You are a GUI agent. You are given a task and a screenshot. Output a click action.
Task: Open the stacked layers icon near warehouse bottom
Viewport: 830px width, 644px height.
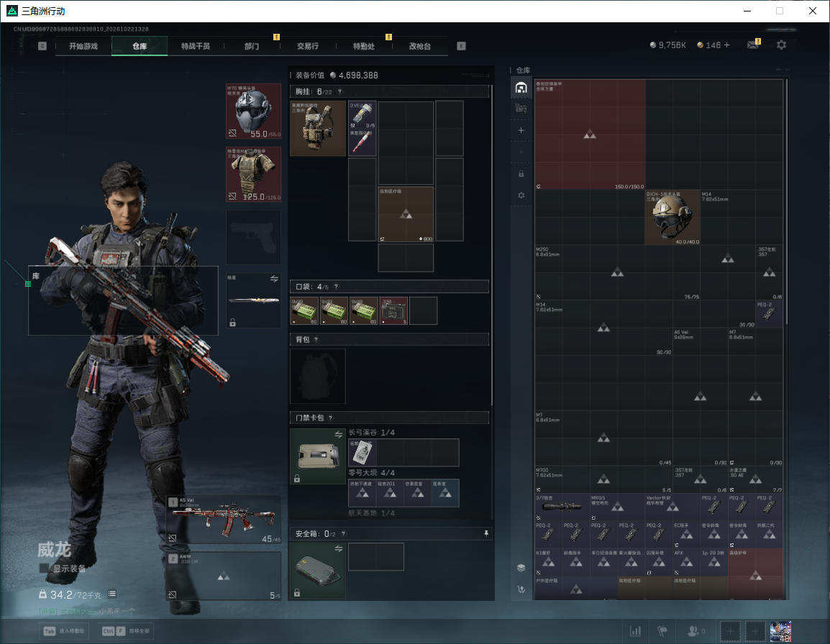(521, 568)
